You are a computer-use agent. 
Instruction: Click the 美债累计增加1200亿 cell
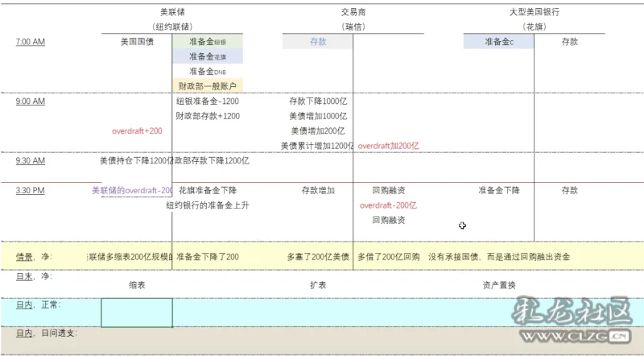(x=317, y=146)
